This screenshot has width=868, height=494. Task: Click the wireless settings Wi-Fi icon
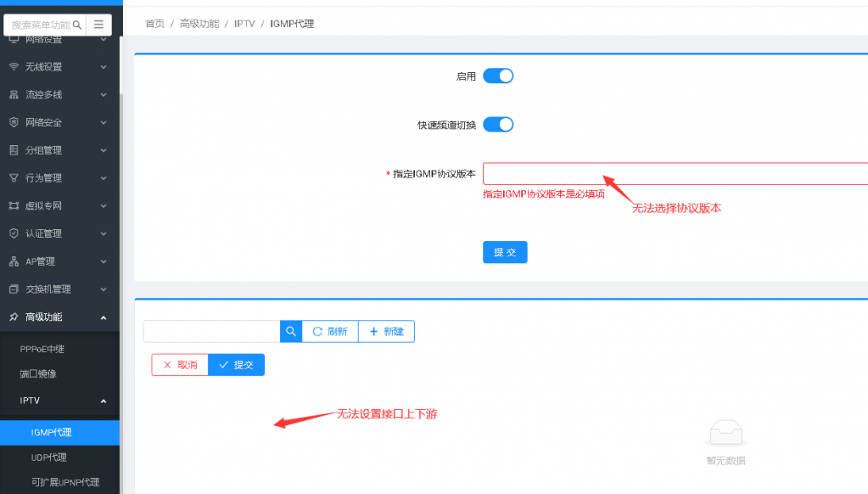(14, 66)
